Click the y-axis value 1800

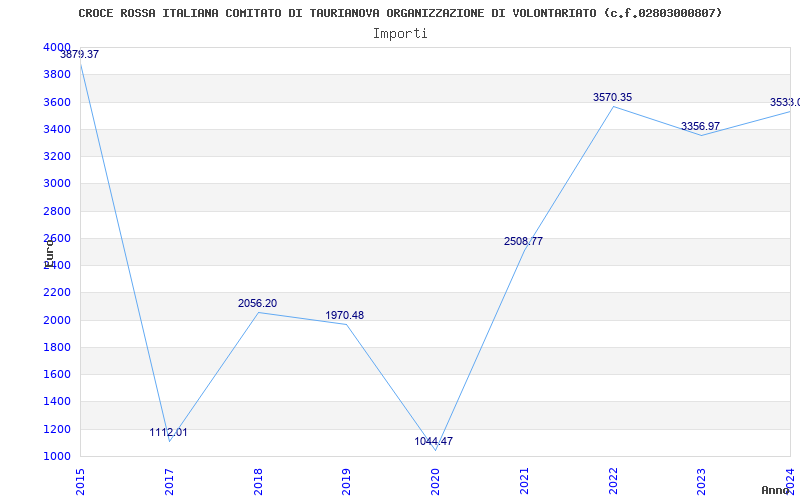[x=57, y=347]
